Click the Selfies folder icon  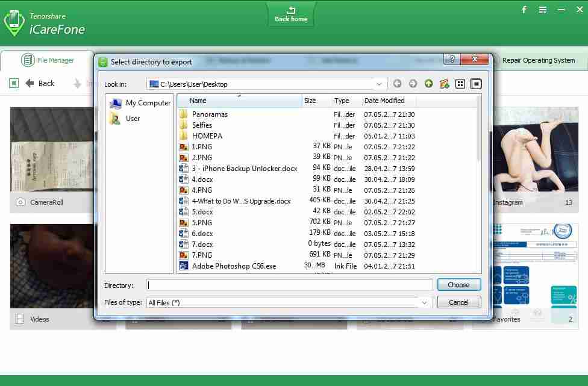(183, 125)
